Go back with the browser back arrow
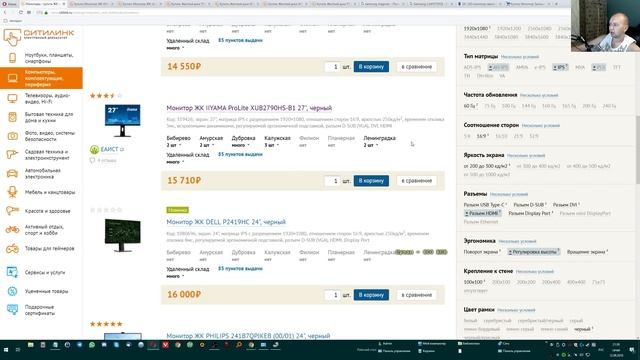Image resolution: width=640 pixels, height=360 pixels. pos(5,13)
